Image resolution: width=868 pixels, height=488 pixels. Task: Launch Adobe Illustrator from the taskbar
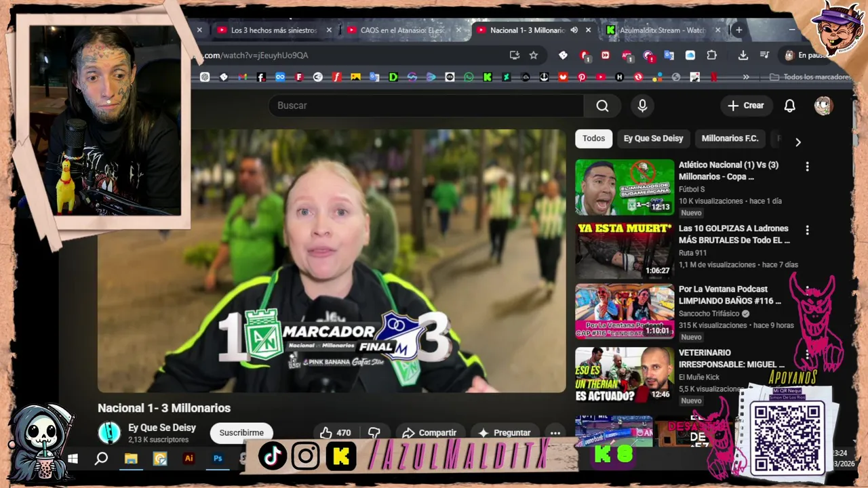(x=189, y=458)
